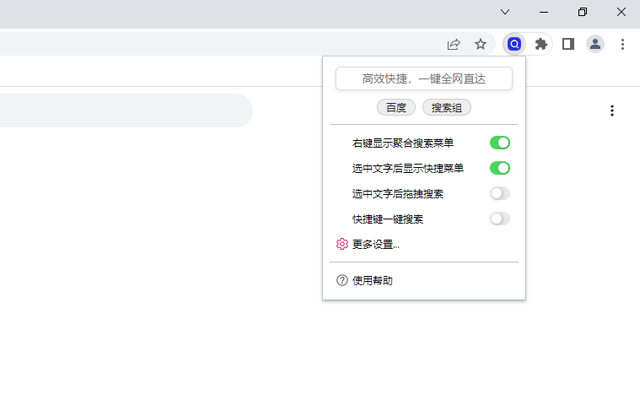This screenshot has width=640, height=400.
Task: Click the share page icon in address bar
Action: click(x=454, y=44)
